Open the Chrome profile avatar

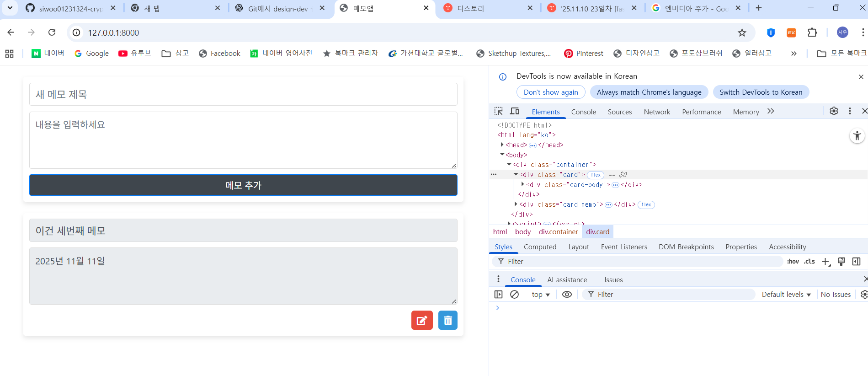coord(842,32)
